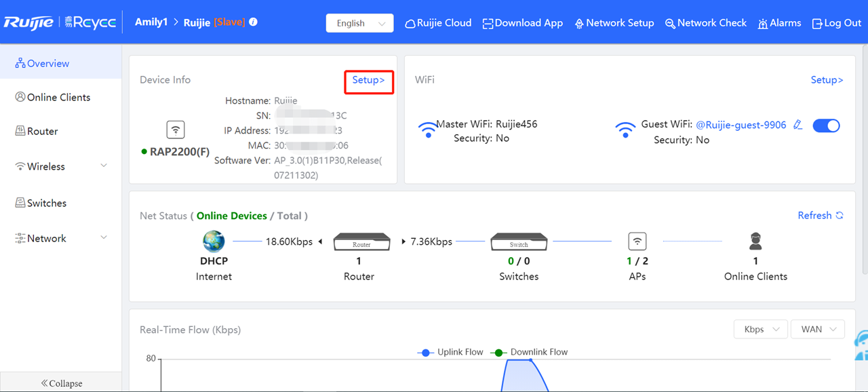Click the Reyee brand logo
Screen dimensions: 868x392
[90, 22]
